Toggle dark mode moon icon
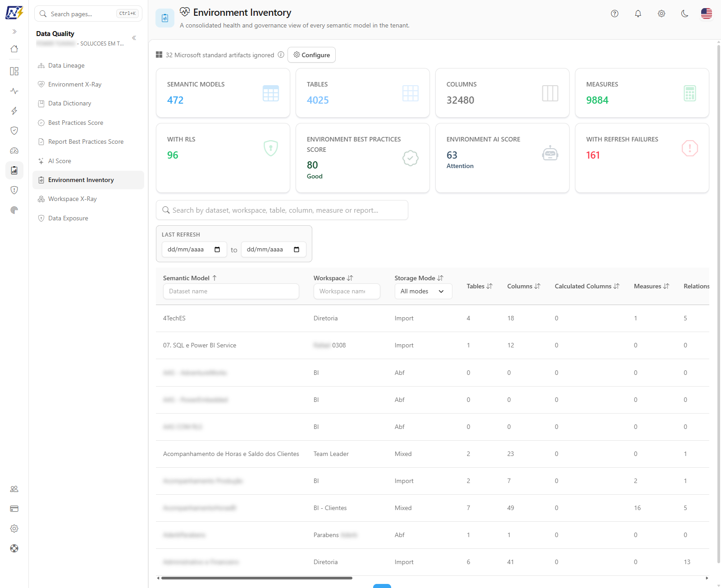This screenshot has width=721, height=588. (685, 14)
